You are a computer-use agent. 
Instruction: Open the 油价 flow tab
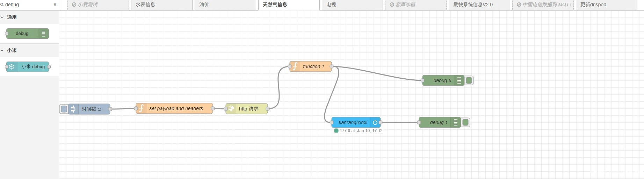204,5
